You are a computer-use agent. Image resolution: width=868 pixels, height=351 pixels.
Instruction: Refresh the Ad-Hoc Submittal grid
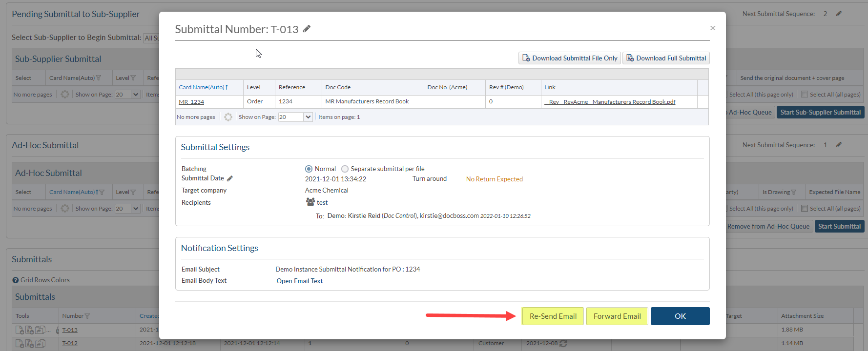point(65,208)
